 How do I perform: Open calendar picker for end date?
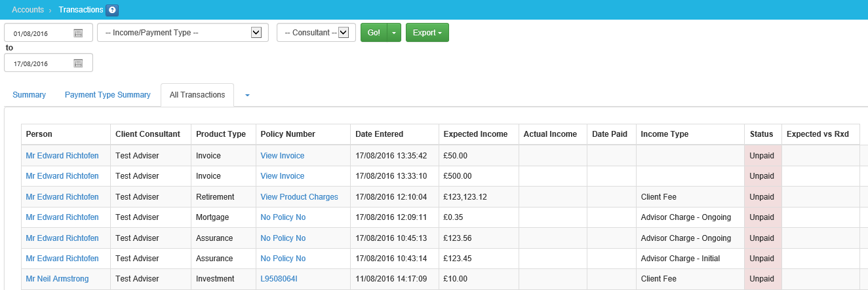click(78, 63)
